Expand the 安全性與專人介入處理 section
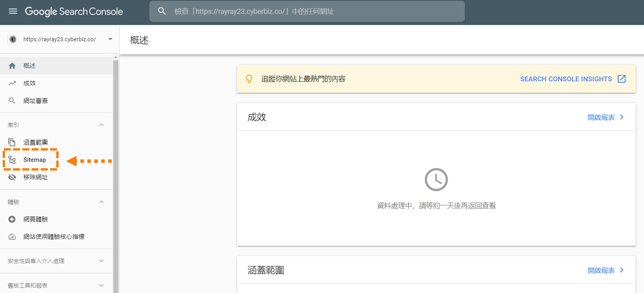The height and width of the screenshot is (293, 644). (101, 261)
